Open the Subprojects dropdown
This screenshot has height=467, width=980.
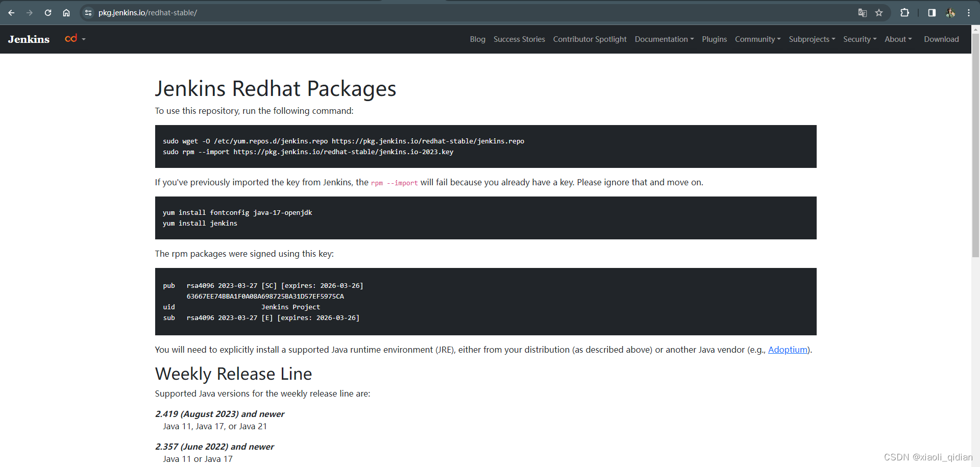[x=811, y=39]
